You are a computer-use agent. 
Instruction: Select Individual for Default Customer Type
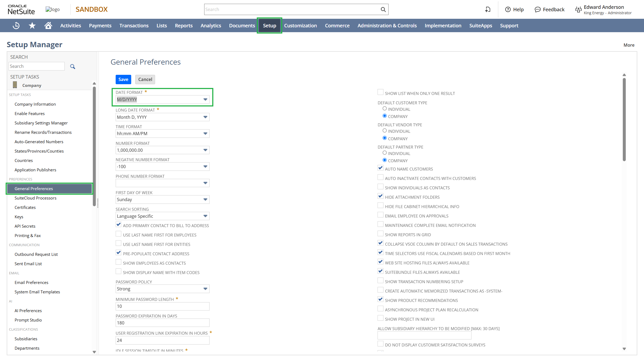385,109
